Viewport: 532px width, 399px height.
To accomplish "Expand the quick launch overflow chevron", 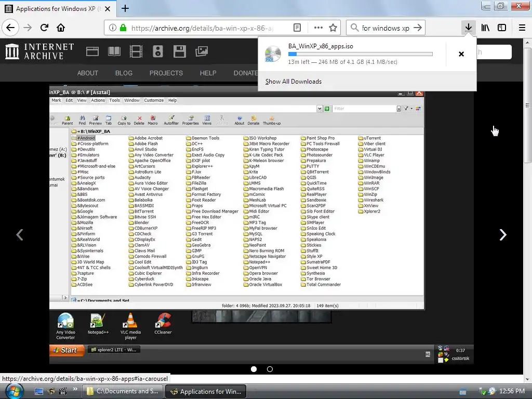I will (x=75, y=389).
